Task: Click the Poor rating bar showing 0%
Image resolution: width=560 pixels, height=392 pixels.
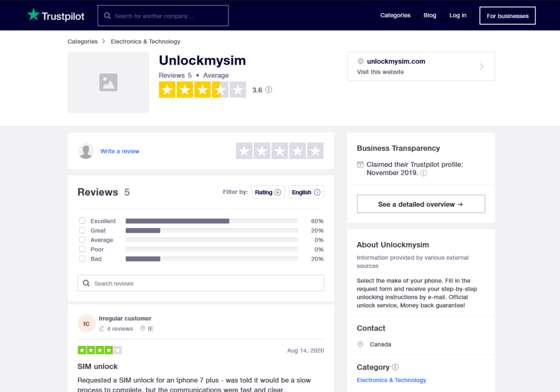Action: click(x=212, y=249)
